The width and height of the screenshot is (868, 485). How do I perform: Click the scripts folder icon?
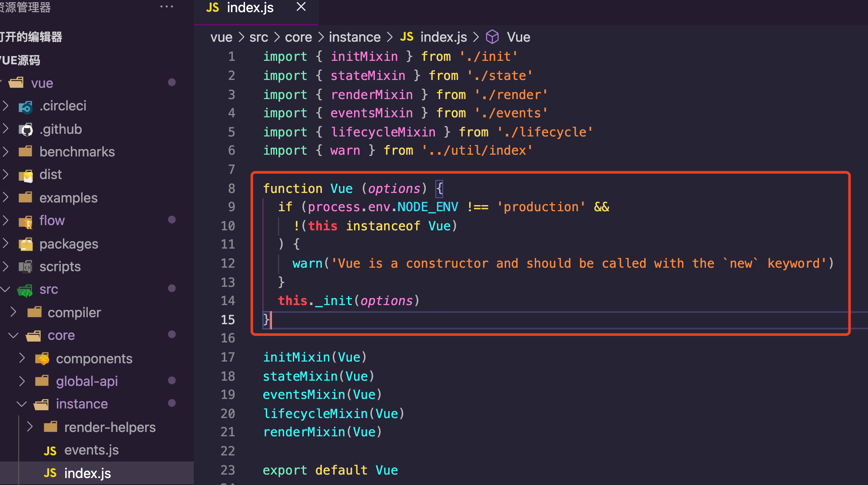point(26,267)
